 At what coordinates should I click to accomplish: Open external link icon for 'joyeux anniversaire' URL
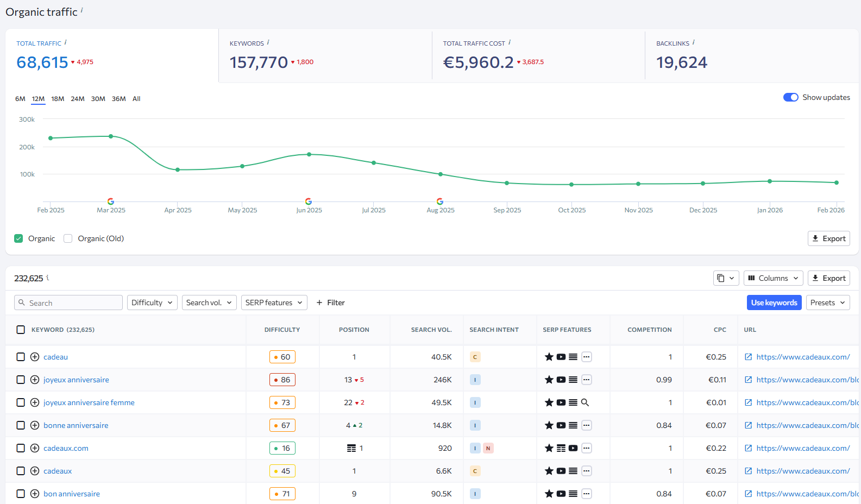pyautogui.click(x=748, y=380)
